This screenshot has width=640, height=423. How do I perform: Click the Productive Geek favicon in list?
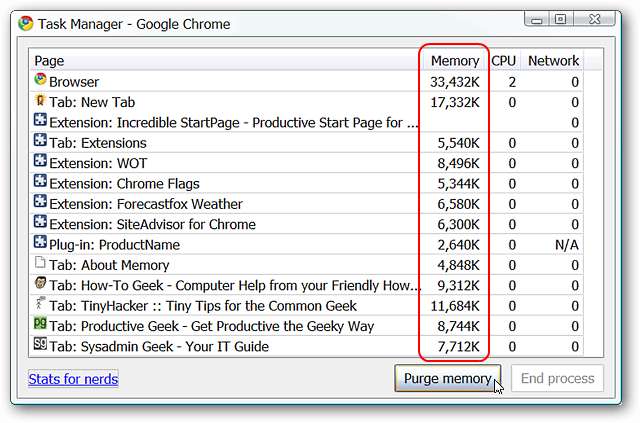(x=40, y=325)
